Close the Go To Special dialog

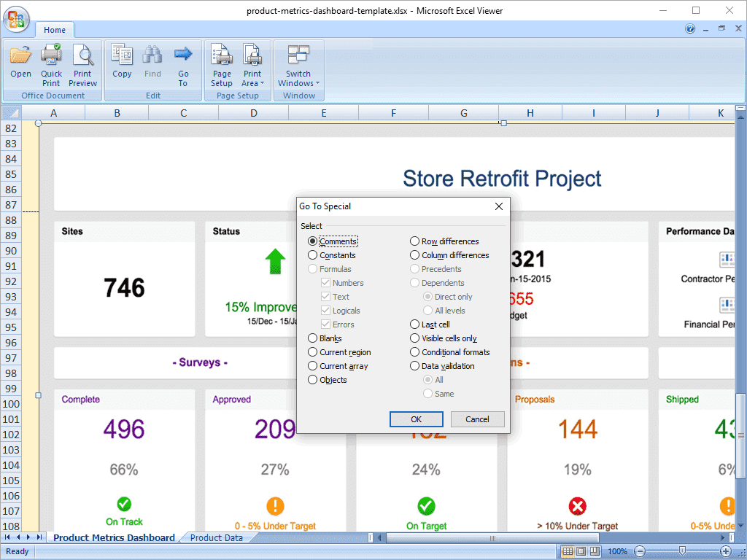(x=499, y=206)
